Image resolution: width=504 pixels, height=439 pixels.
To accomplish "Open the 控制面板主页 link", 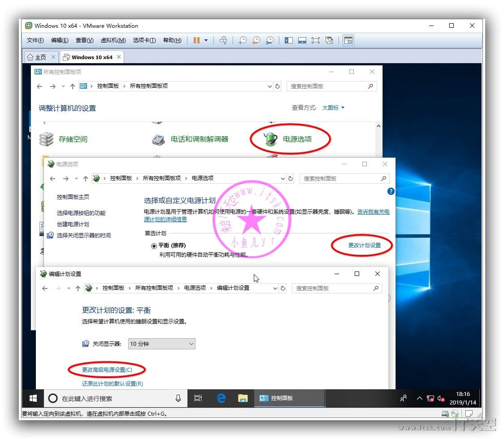I will point(73,197).
